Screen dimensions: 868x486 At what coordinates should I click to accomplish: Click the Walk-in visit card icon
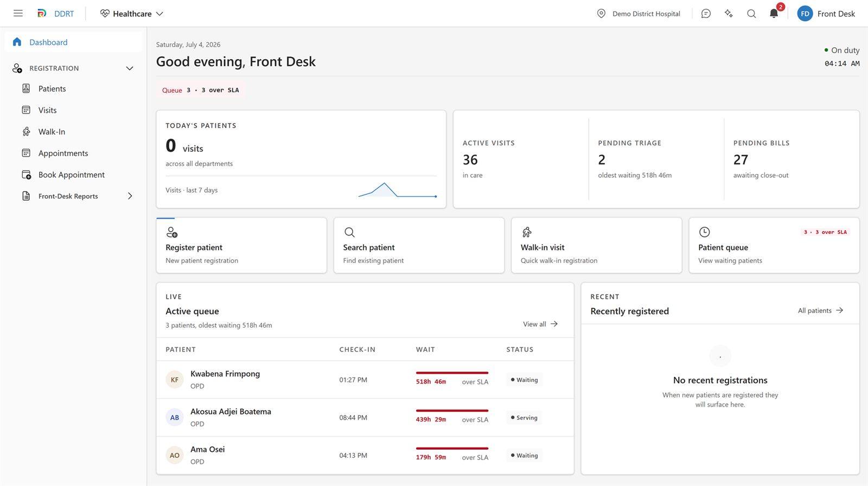tap(527, 232)
